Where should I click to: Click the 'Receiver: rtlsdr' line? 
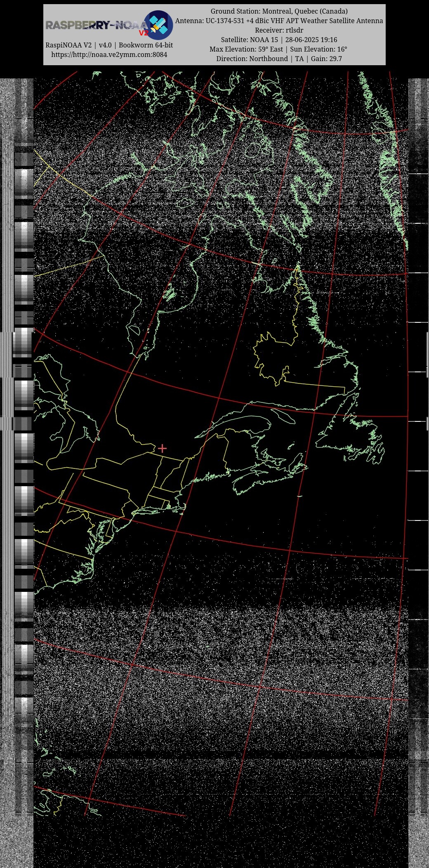pyautogui.click(x=279, y=30)
